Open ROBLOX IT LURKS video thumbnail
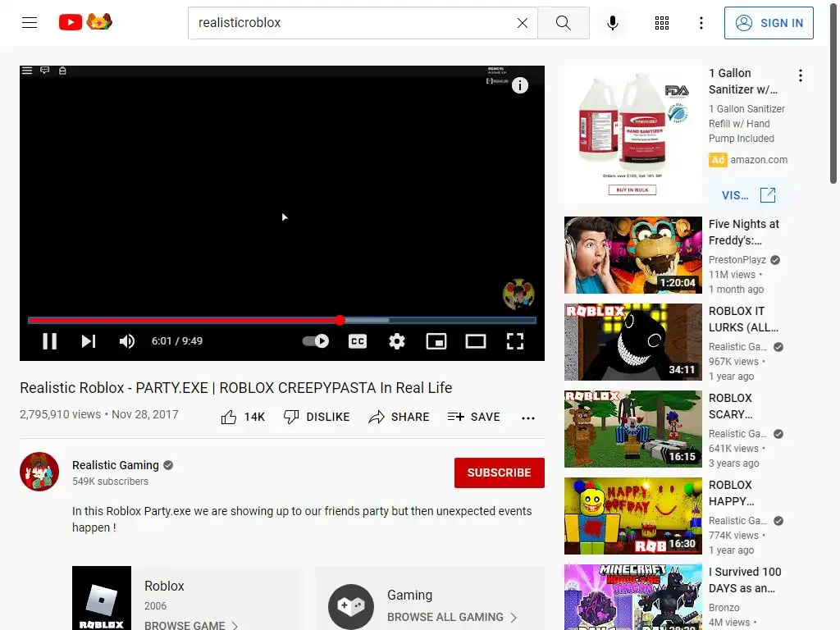840x630 pixels. [x=632, y=342]
